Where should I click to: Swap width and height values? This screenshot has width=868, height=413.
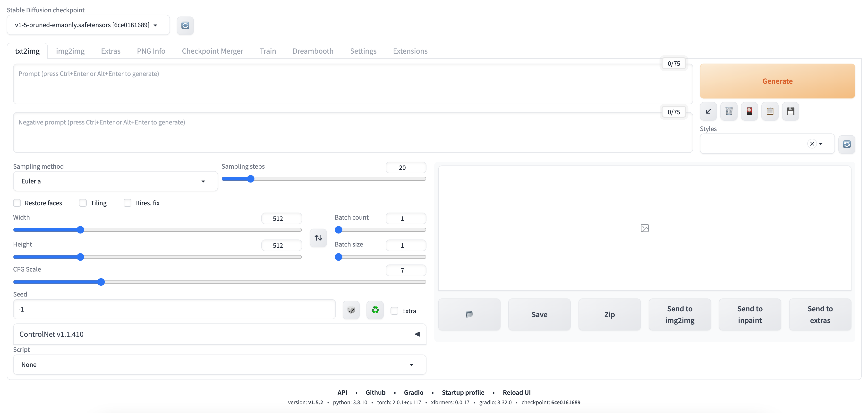pos(318,238)
